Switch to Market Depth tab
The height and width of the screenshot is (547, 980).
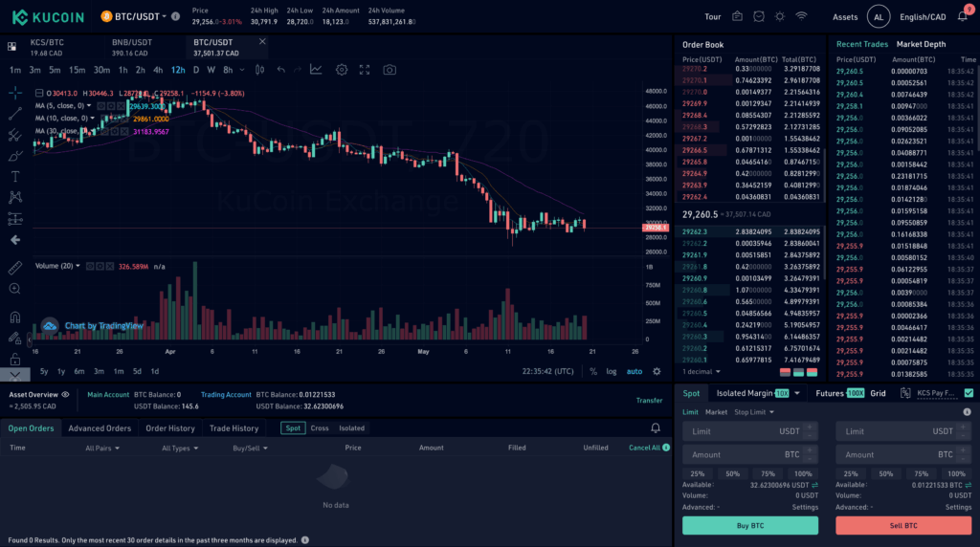click(921, 44)
